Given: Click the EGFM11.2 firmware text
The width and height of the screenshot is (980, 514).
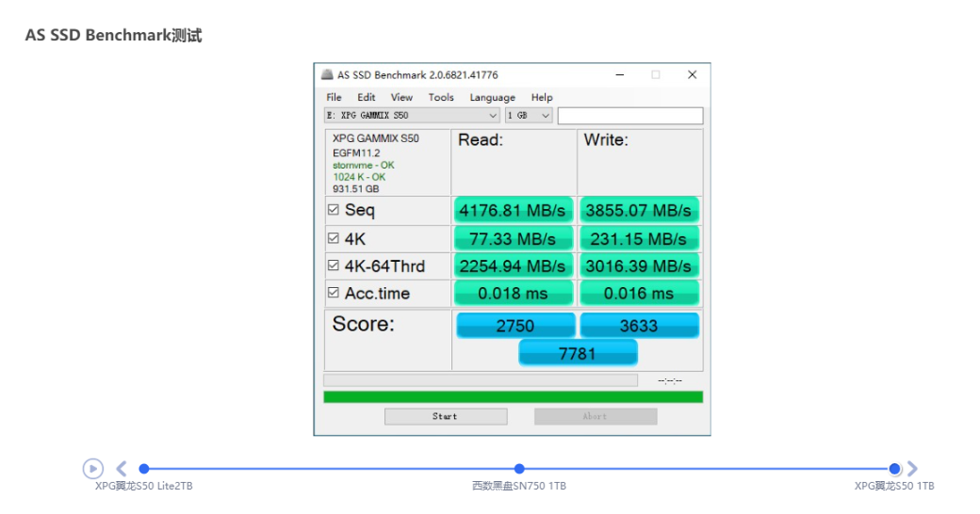Looking at the screenshot, I should 356,153.
